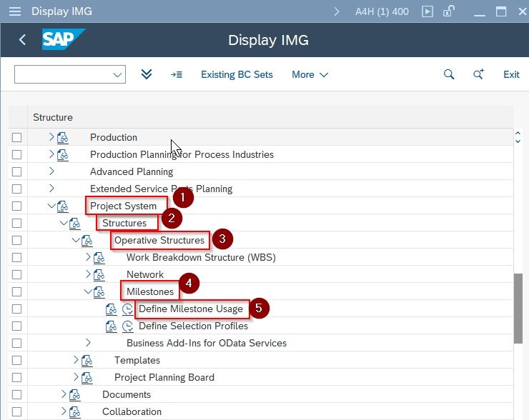This screenshot has width=529, height=420.
Task: Click the Find magnifier icon
Action: click(449, 74)
